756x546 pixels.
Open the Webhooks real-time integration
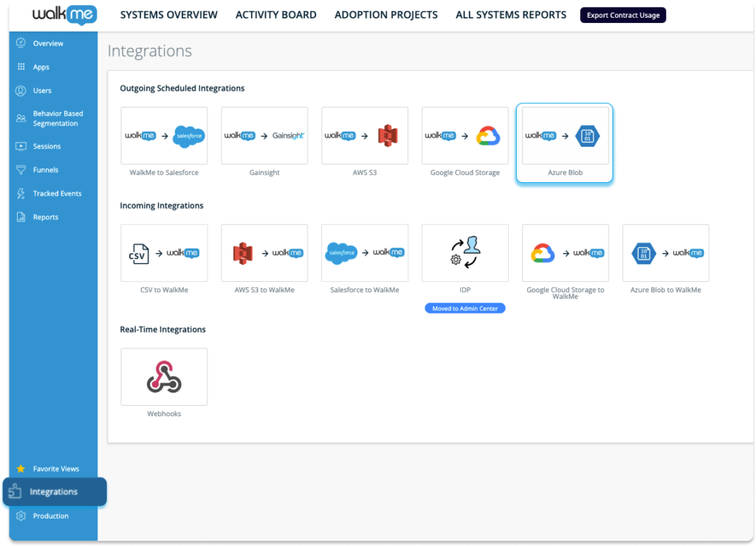point(164,376)
